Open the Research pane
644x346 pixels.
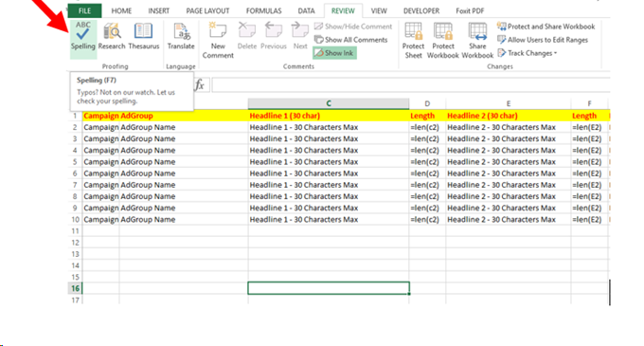112,37
